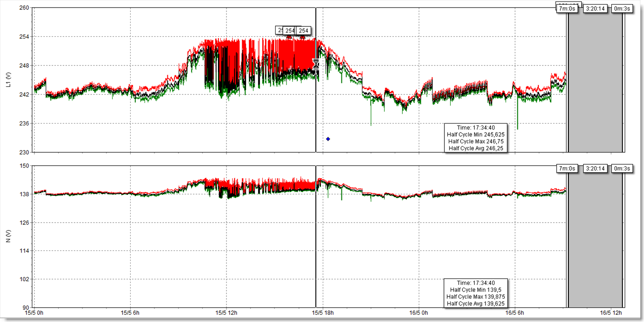Click the L1 (V) axis title
644x322 pixels.
8,80
